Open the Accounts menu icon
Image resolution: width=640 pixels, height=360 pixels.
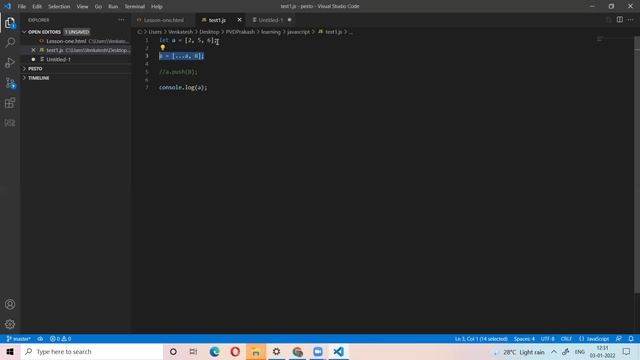point(10,304)
